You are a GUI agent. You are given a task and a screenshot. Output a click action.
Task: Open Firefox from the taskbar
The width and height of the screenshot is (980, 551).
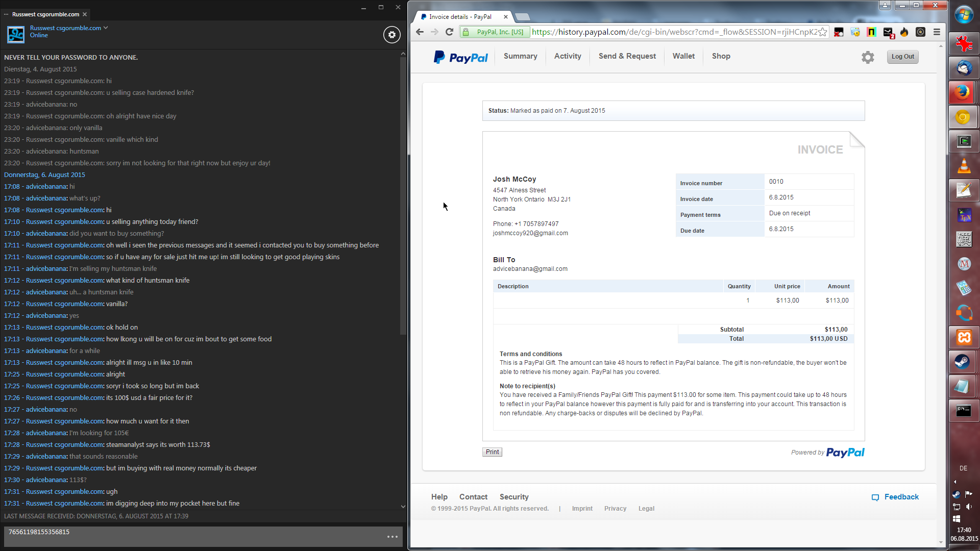[963, 92]
